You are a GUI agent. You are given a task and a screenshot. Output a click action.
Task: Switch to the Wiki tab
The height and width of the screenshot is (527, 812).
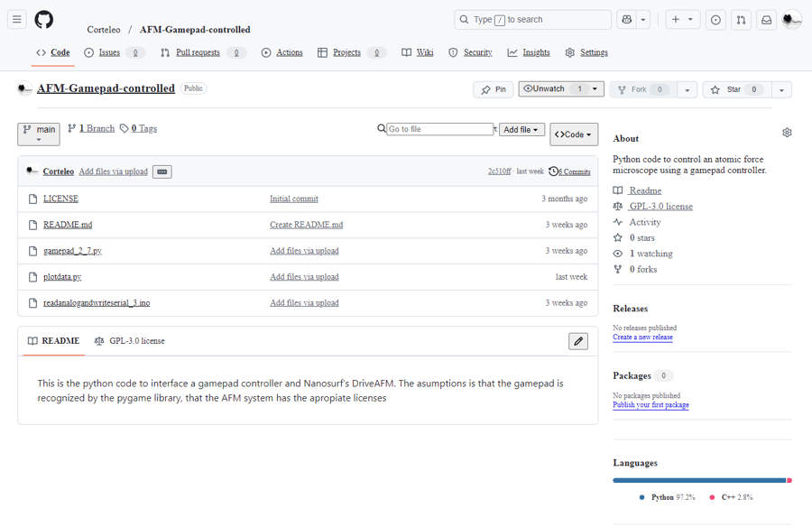[x=418, y=52]
